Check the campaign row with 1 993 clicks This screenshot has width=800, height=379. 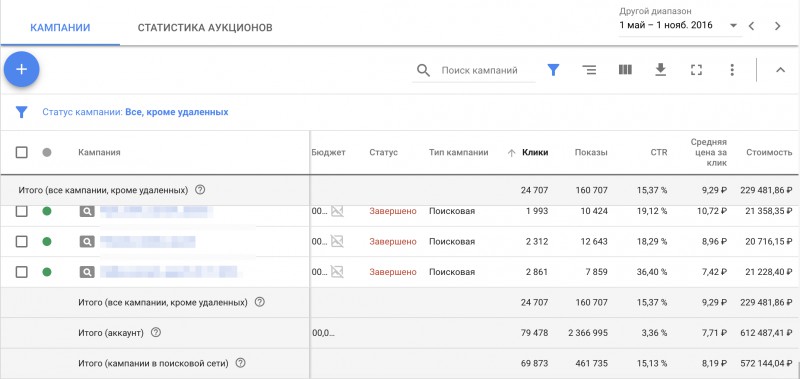21,211
